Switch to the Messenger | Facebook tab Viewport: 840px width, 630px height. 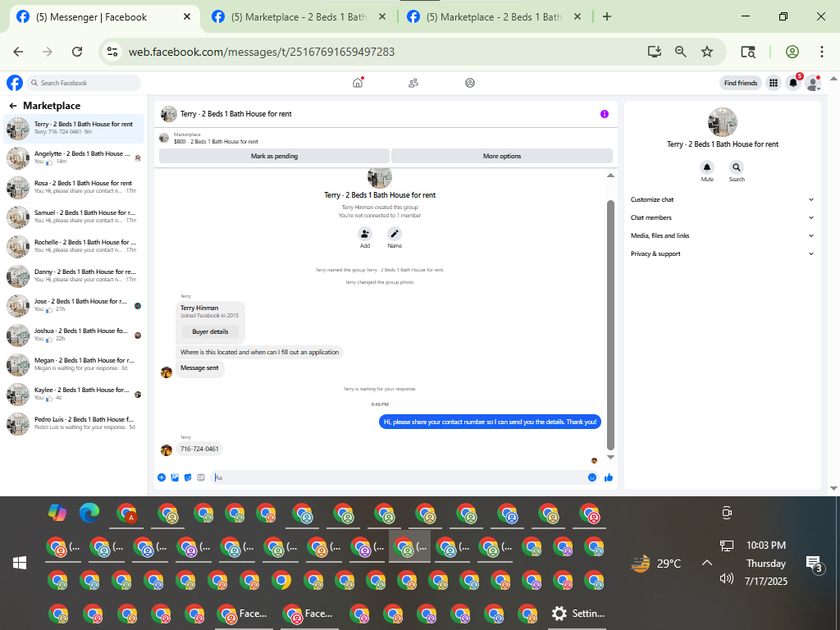pos(104,17)
